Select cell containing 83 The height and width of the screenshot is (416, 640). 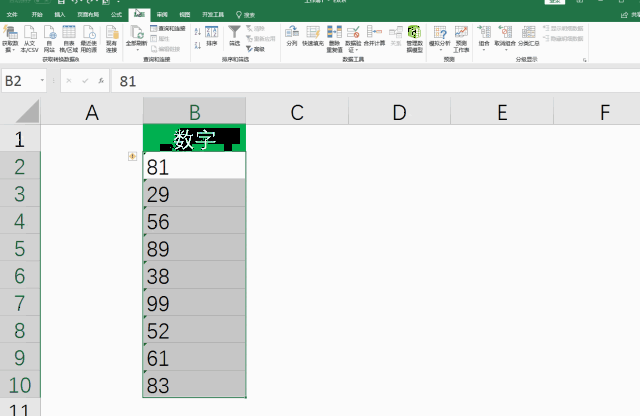(194, 384)
